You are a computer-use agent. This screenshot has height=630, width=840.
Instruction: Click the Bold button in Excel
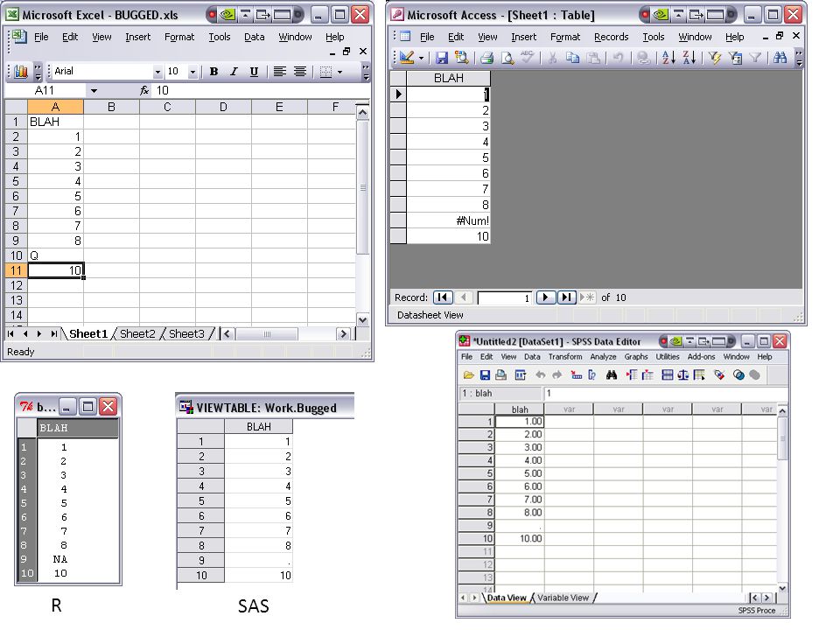pos(213,71)
